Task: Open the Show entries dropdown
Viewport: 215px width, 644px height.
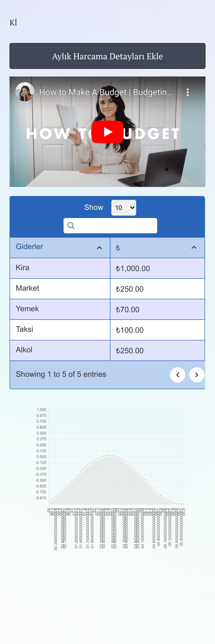Action: pyautogui.click(x=124, y=207)
